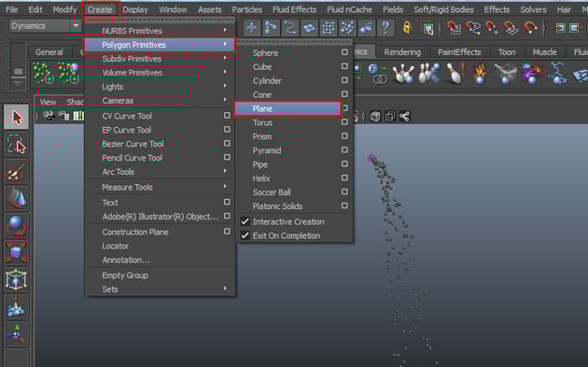
Task: Click the smoke effect shelf icon
Action: click(506, 73)
